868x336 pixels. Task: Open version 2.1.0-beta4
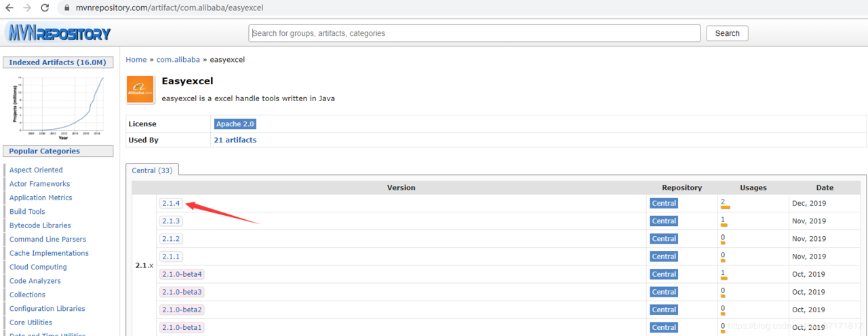(182, 274)
